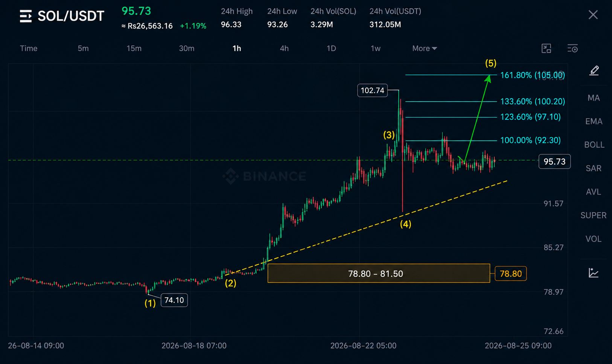Select the 5m timeframe
Screen dimensions: 612x364
[x=83, y=48]
